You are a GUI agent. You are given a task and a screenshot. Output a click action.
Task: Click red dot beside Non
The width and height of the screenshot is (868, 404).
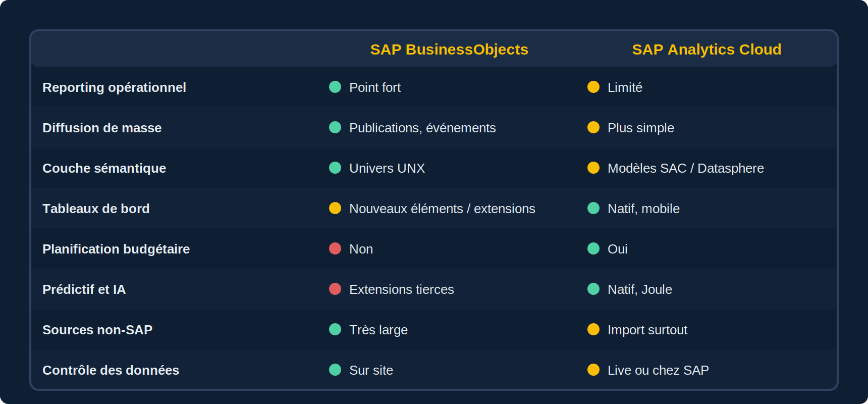pyautogui.click(x=335, y=248)
